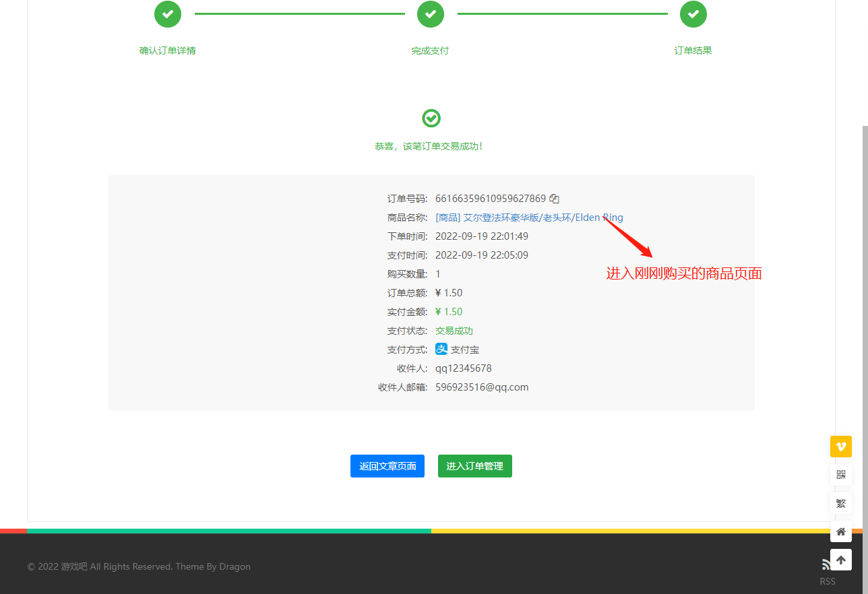Viewport: 868px width, 594px height.
Task: Switch to traditional Chinese with 繁 button
Action: [x=841, y=503]
